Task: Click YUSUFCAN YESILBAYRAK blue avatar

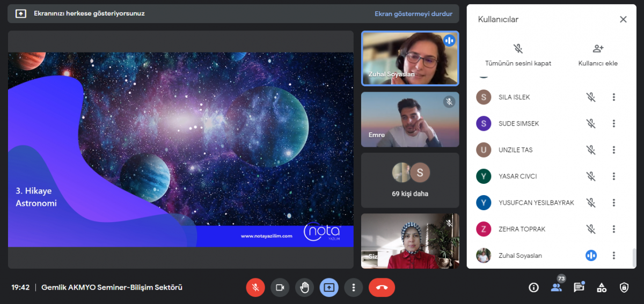Action: [x=484, y=203]
